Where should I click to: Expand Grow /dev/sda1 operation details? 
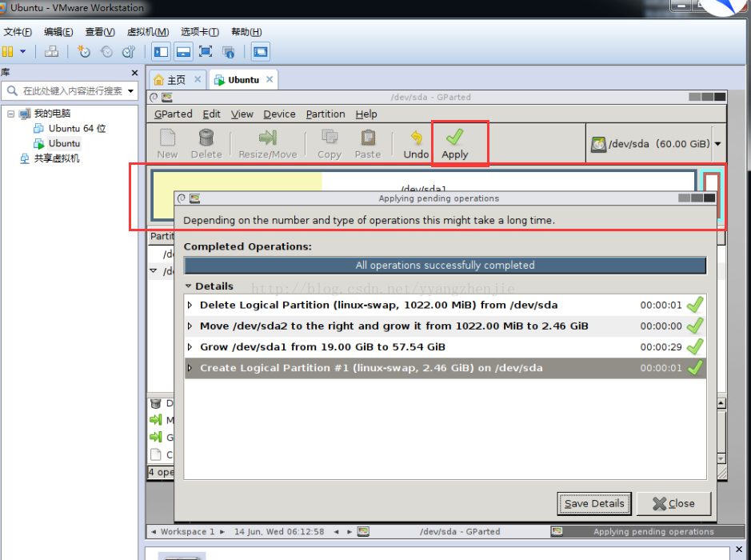click(190, 347)
